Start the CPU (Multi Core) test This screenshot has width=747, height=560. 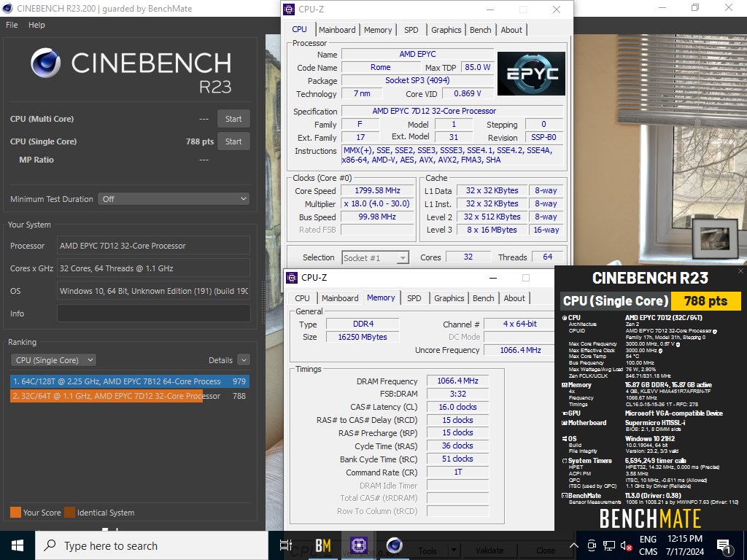click(x=233, y=119)
